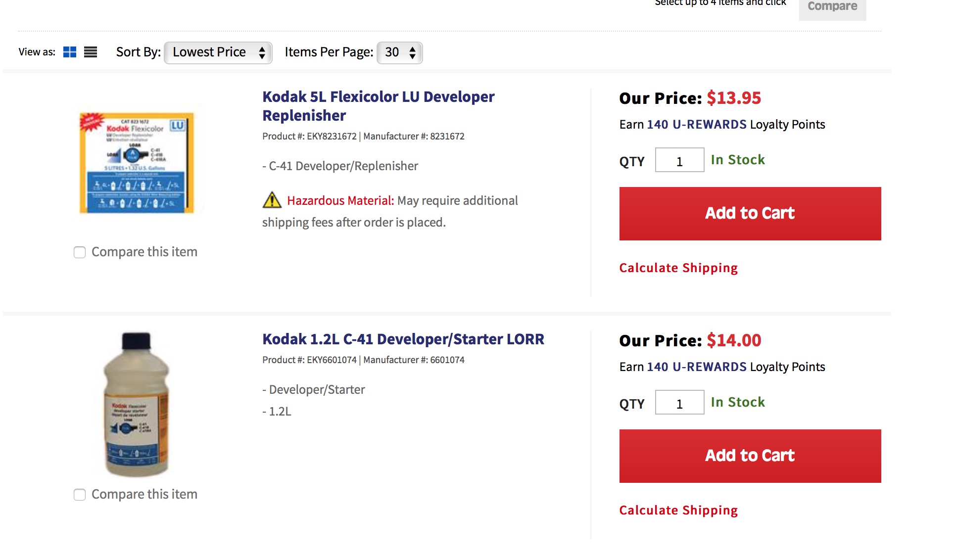Switch to list view icon
Screen dimensions: 954x560
91,52
